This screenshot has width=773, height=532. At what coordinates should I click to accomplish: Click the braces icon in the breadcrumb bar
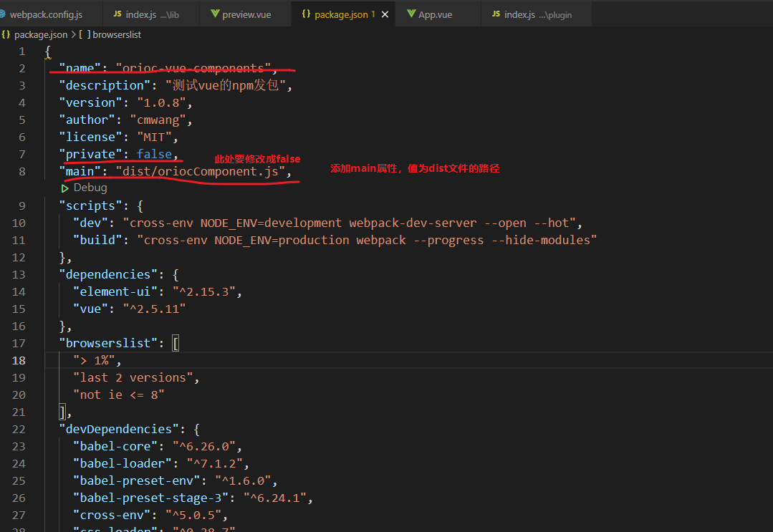[6, 34]
